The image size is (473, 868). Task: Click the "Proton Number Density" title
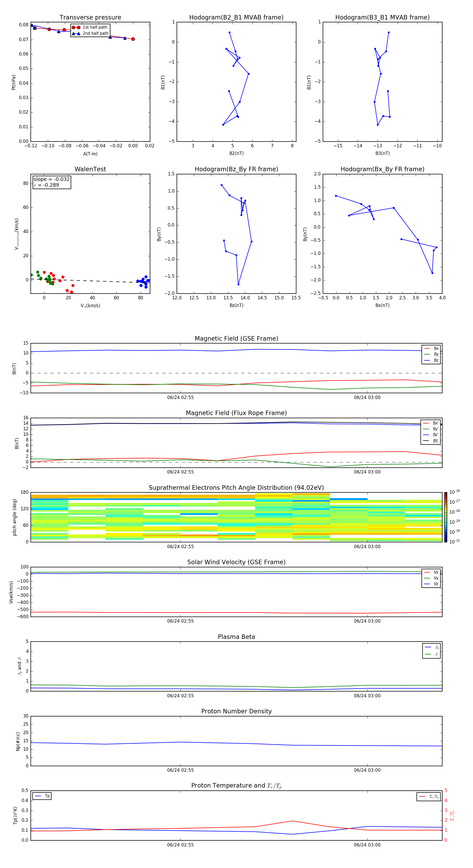click(x=236, y=711)
